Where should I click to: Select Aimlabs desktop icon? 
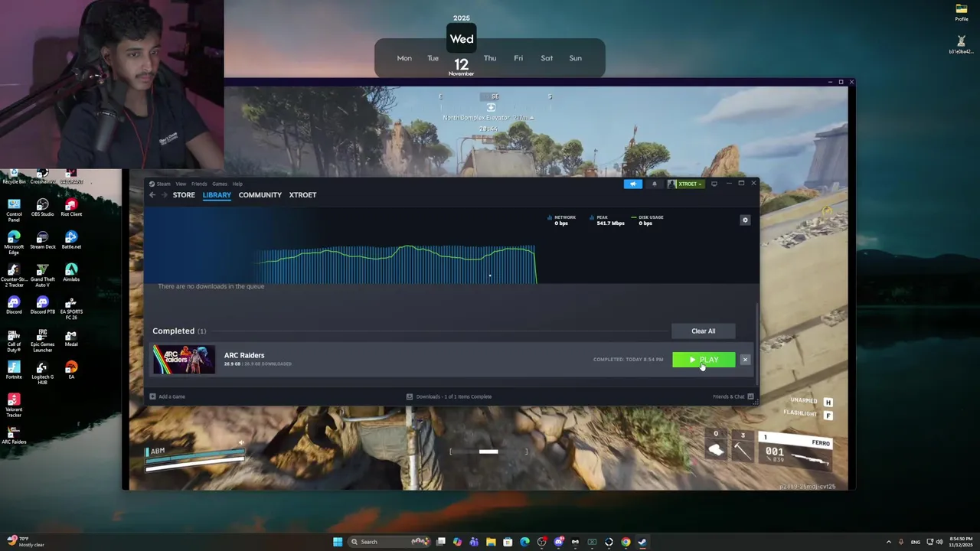[71, 273]
